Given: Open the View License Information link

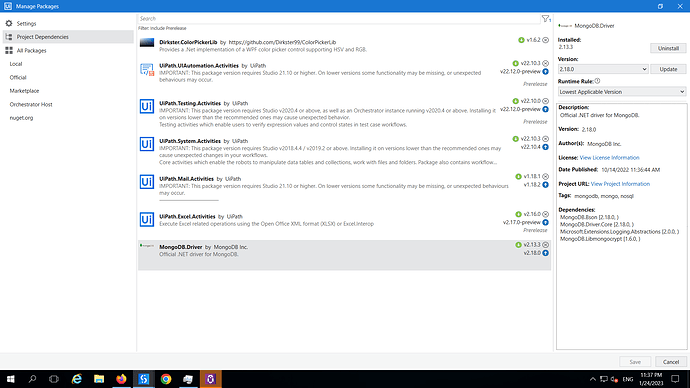Looking at the screenshot, I should click(609, 157).
